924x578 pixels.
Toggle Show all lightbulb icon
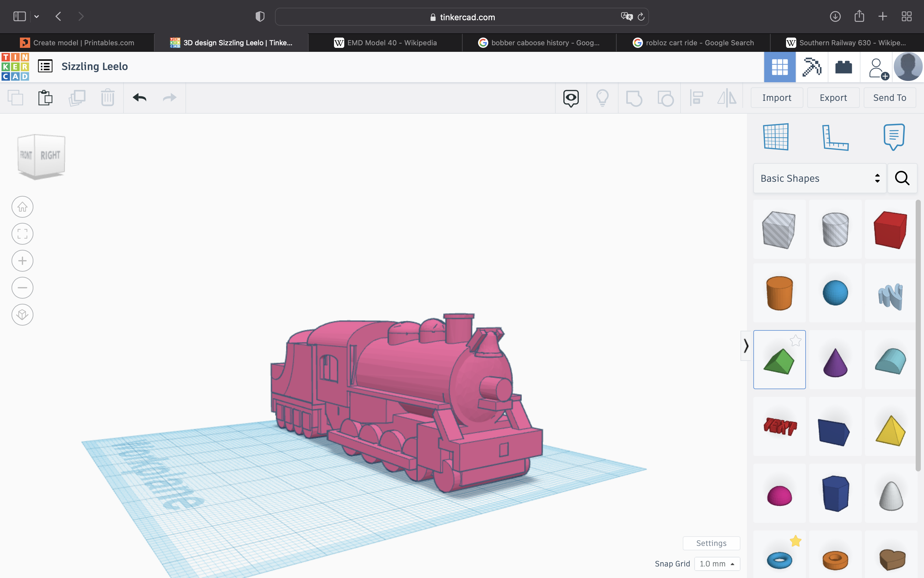(603, 98)
